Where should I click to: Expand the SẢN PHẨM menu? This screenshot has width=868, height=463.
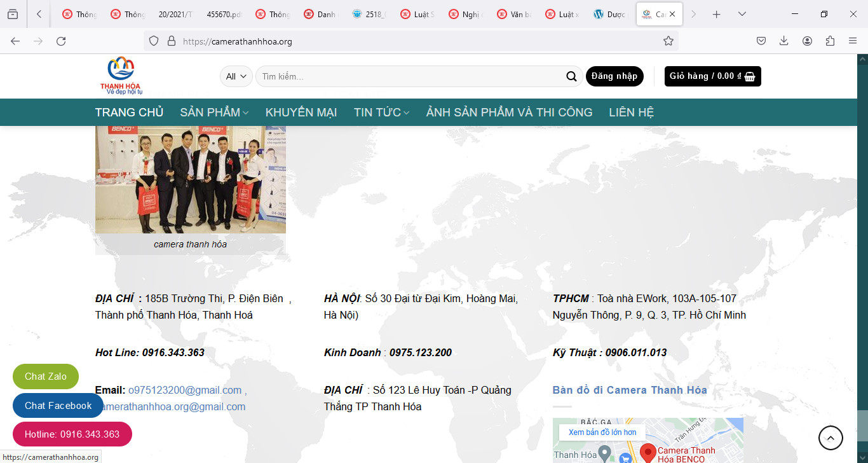pos(214,113)
